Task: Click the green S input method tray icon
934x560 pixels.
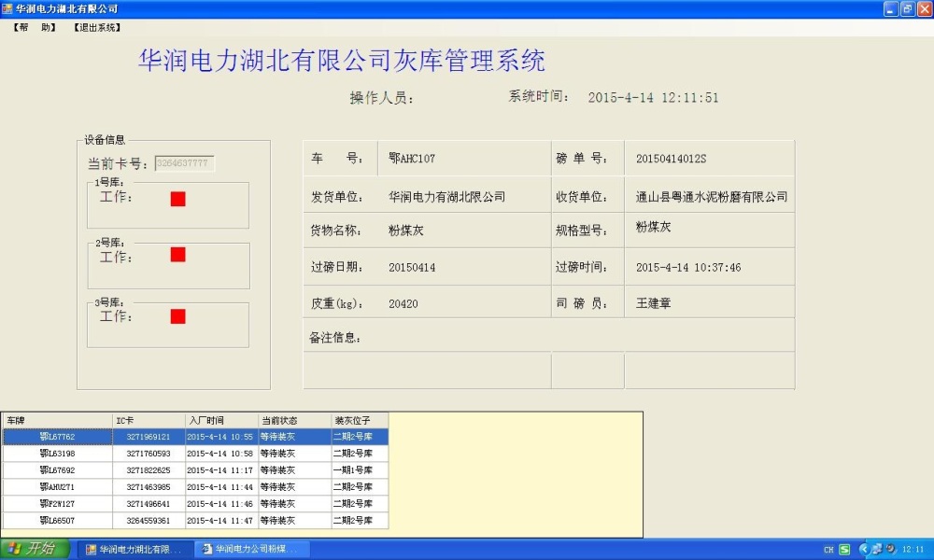Action: click(x=844, y=550)
